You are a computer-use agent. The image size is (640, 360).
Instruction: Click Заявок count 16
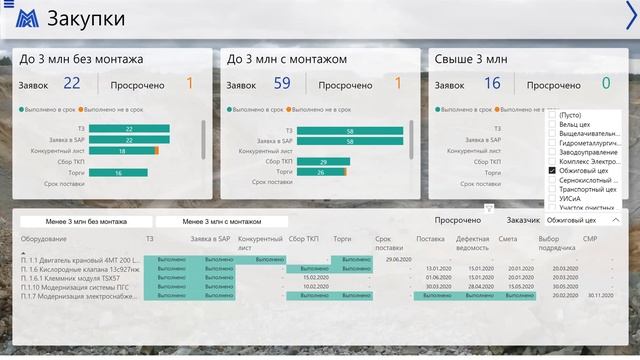click(x=492, y=83)
